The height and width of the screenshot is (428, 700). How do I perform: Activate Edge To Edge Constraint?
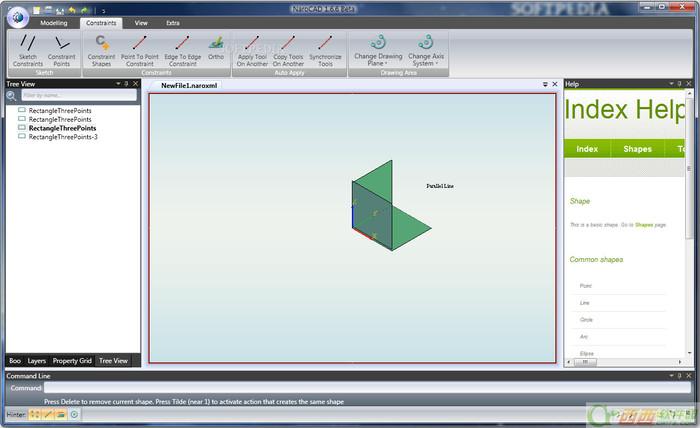183,50
